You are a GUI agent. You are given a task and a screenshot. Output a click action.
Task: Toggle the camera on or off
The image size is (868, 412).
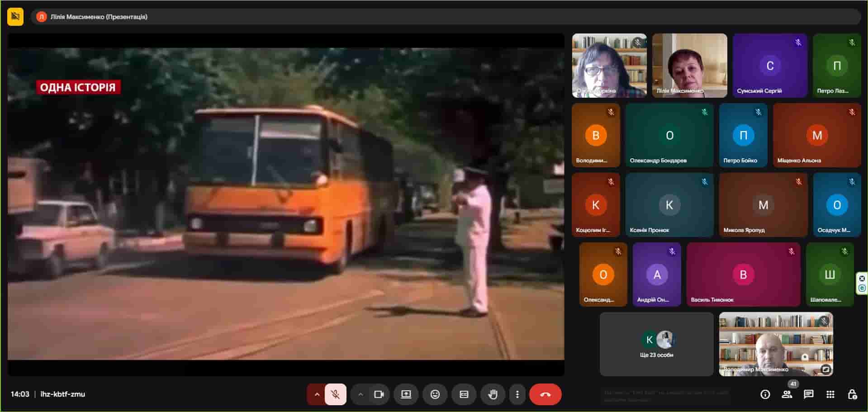point(379,394)
